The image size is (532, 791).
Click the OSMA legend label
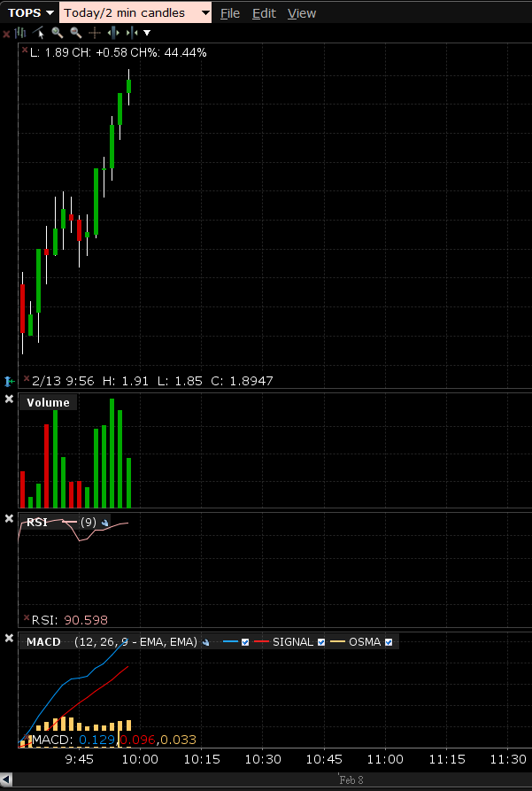click(x=365, y=642)
